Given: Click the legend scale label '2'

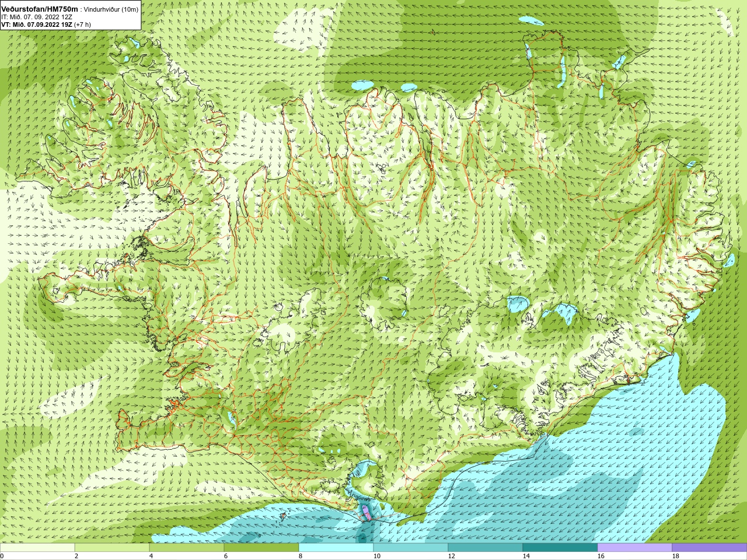Looking at the screenshot, I should [x=76, y=556].
